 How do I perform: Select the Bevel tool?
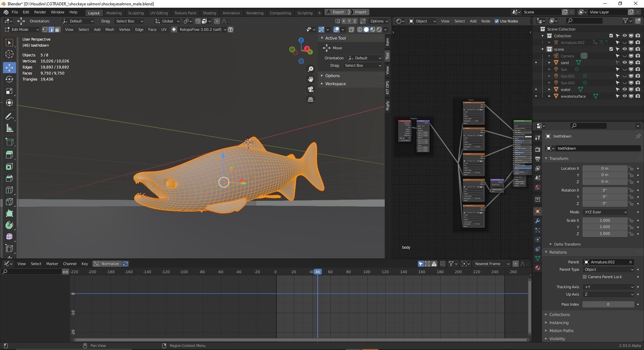9,178
